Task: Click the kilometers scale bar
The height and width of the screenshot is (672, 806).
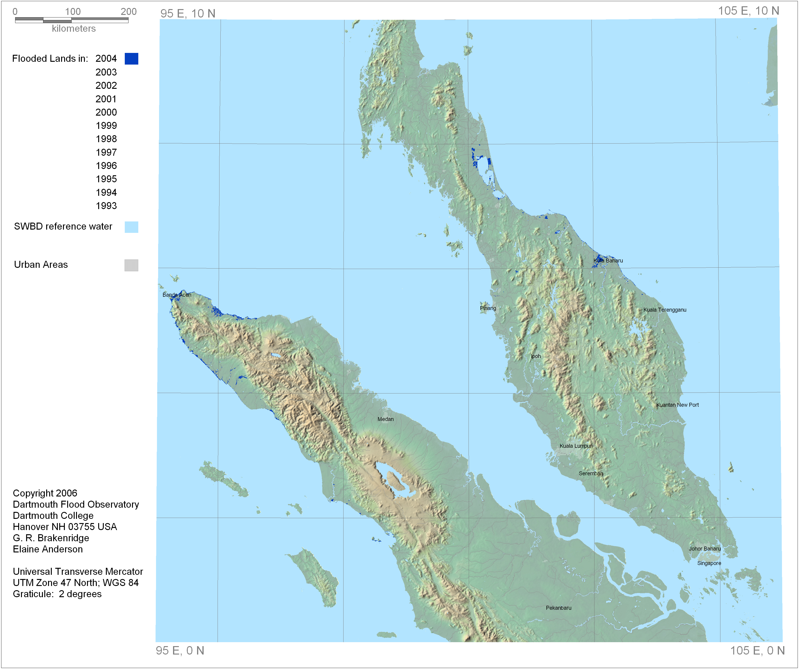Action: point(72,20)
